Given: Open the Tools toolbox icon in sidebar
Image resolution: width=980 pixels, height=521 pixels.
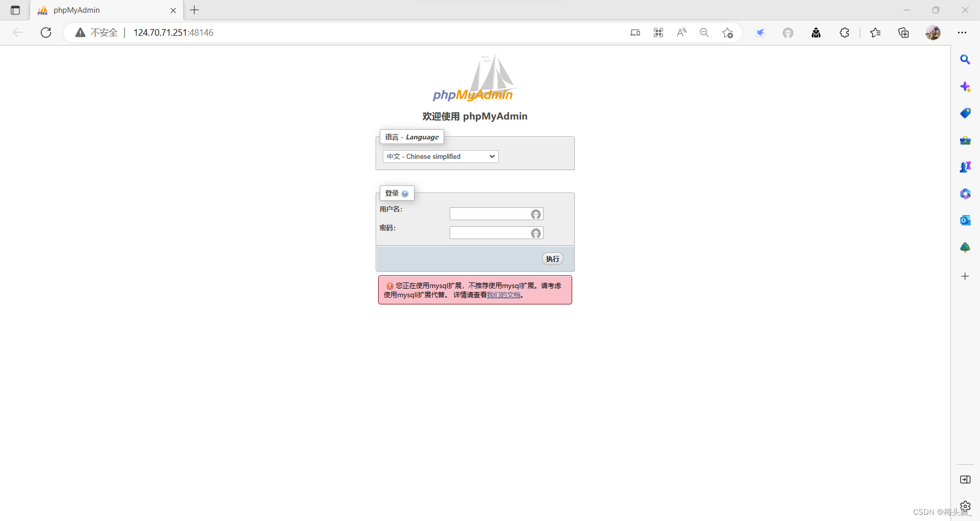Looking at the screenshot, I should pos(965,140).
